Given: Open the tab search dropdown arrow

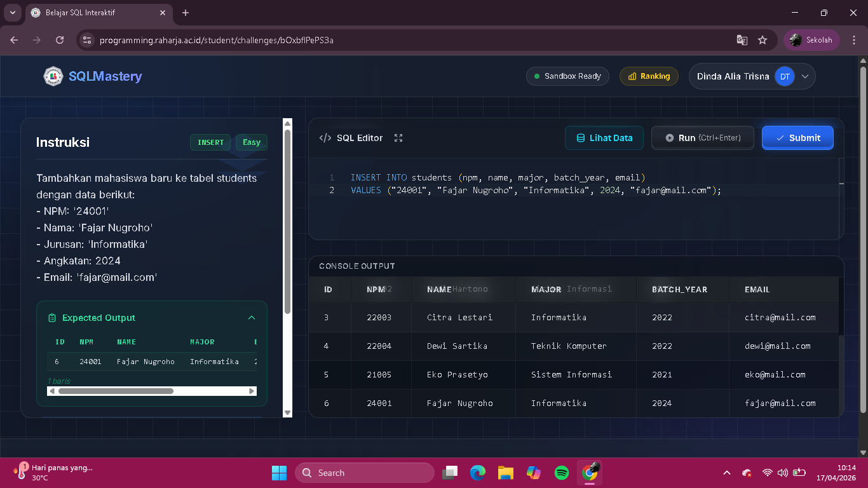Looking at the screenshot, I should (12, 13).
